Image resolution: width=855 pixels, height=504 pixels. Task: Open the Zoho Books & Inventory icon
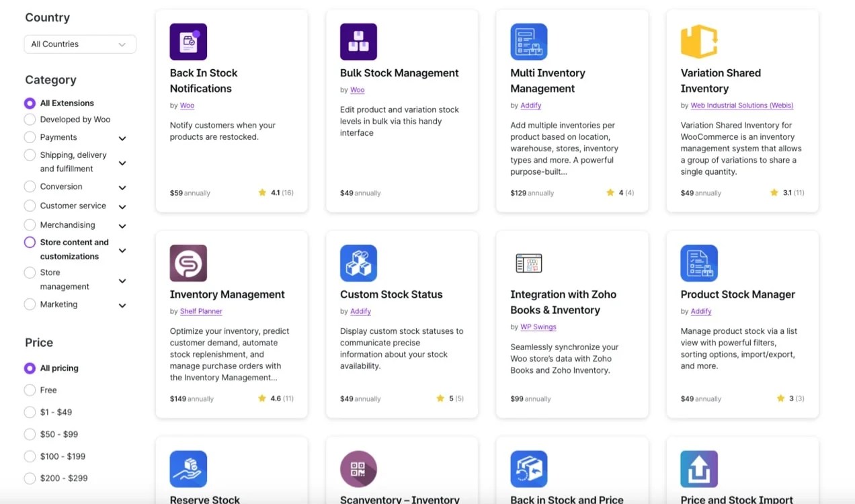click(x=529, y=263)
